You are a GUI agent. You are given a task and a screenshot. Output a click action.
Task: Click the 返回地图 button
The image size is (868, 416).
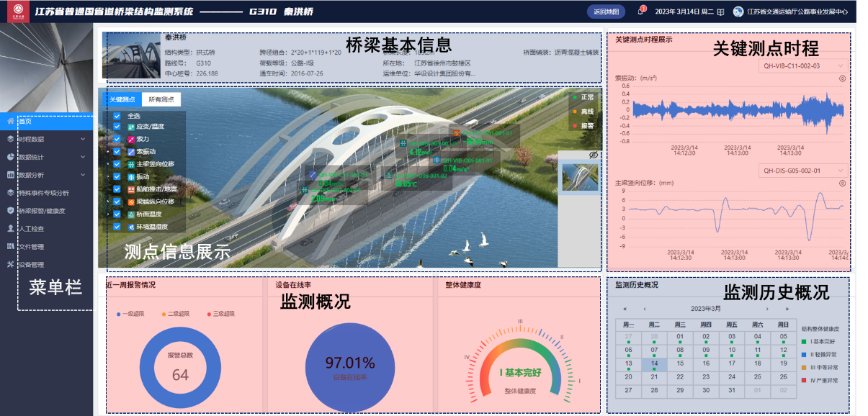tap(606, 12)
